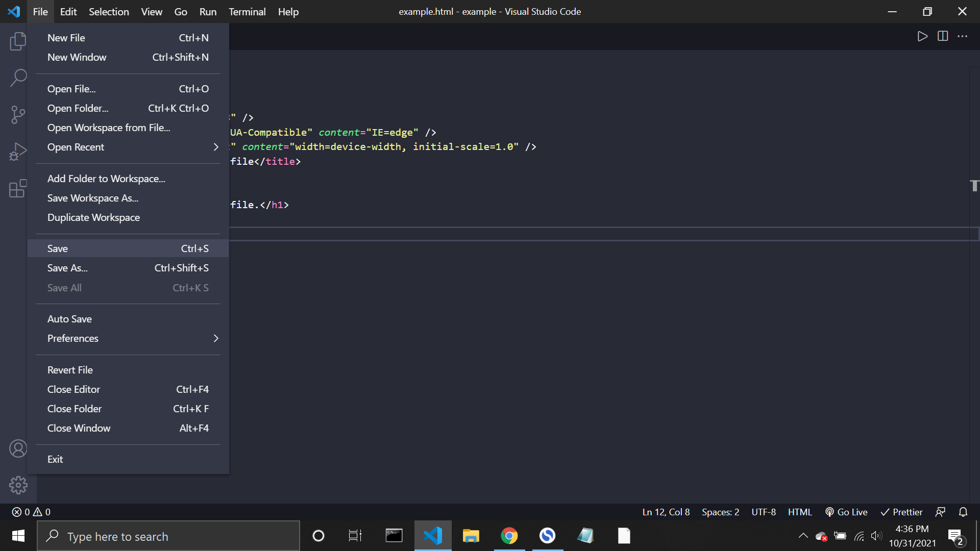Toggle Auto Save in File menu
This screenshot has width=980, height=551.
[x=69, y=318]
